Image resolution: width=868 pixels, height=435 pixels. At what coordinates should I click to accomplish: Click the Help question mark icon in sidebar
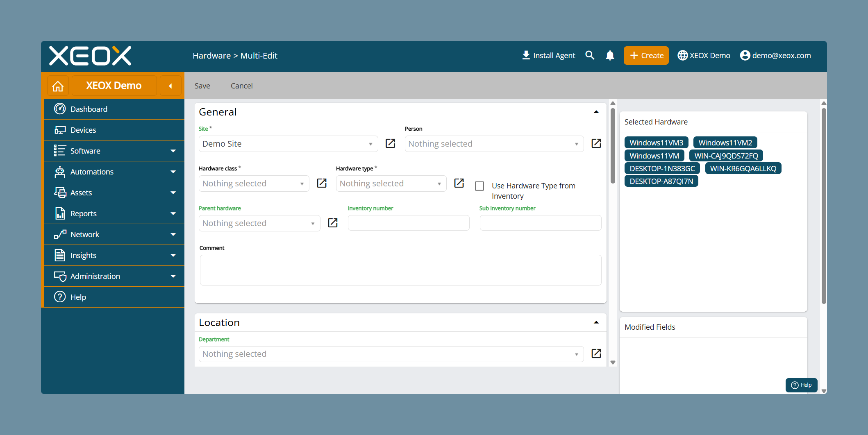coord(60,297)
